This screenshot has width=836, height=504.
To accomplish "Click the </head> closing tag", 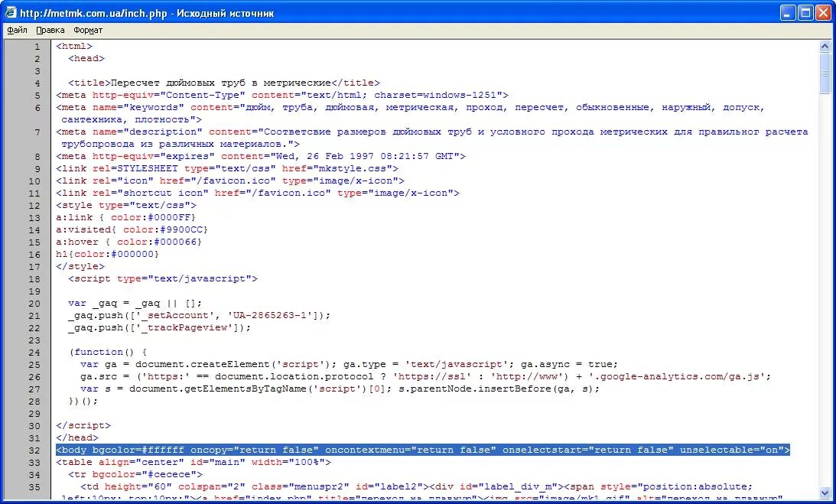I will pos(77,438).
